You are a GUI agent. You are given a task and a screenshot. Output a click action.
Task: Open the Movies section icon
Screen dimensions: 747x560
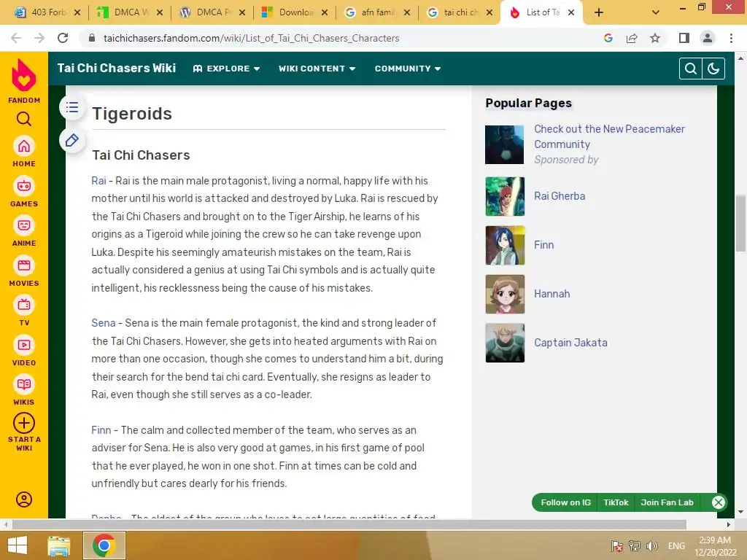(x=24, y=265)
